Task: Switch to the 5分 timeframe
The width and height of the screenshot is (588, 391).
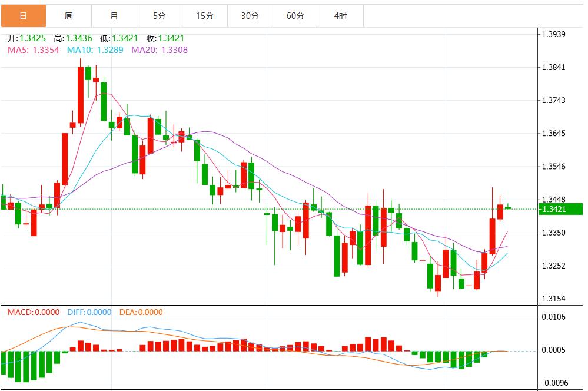Action: click(x=160, y=16)
